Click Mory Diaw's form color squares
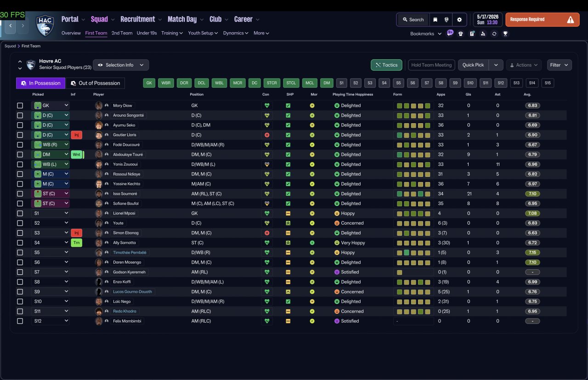 413,106
